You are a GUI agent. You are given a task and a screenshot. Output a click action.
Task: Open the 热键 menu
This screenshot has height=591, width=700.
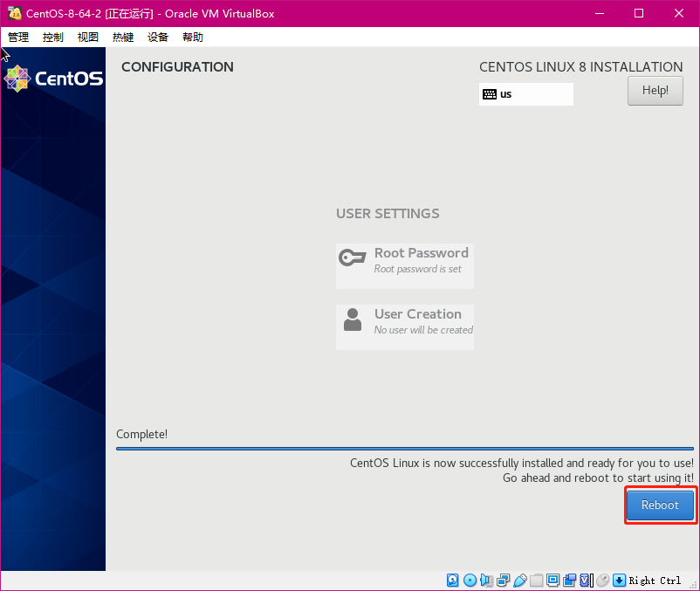tap(123, 37)
